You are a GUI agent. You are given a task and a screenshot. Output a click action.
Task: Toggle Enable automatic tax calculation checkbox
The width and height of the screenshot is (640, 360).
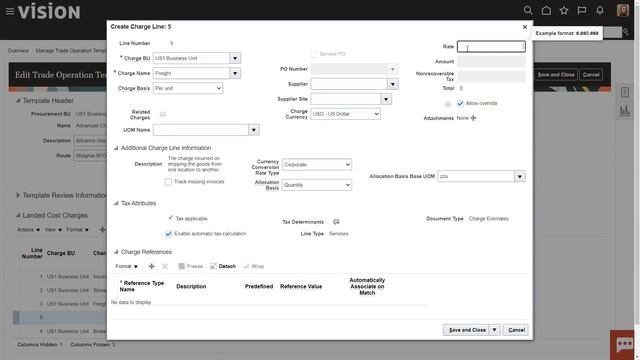[168, 234]
